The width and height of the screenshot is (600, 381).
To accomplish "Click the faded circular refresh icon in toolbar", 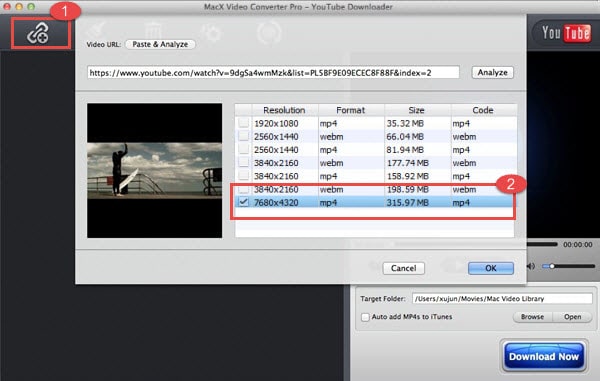I will pos(270,33).
